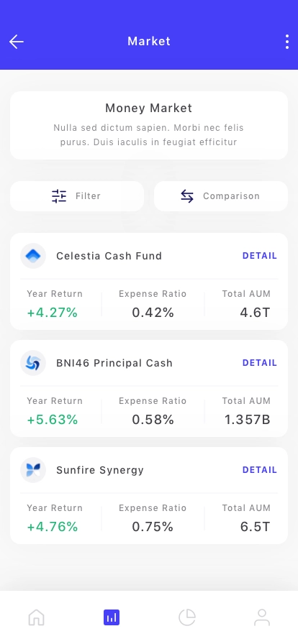
Task: View DETAIL for Sunfire Synergy
Action: [x=260, y=470]
